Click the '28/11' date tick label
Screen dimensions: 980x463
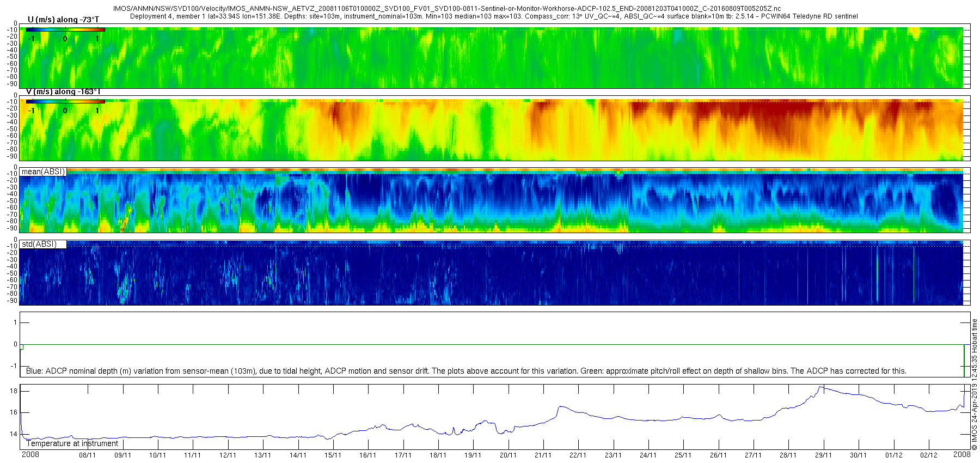[x=788, y=455]
